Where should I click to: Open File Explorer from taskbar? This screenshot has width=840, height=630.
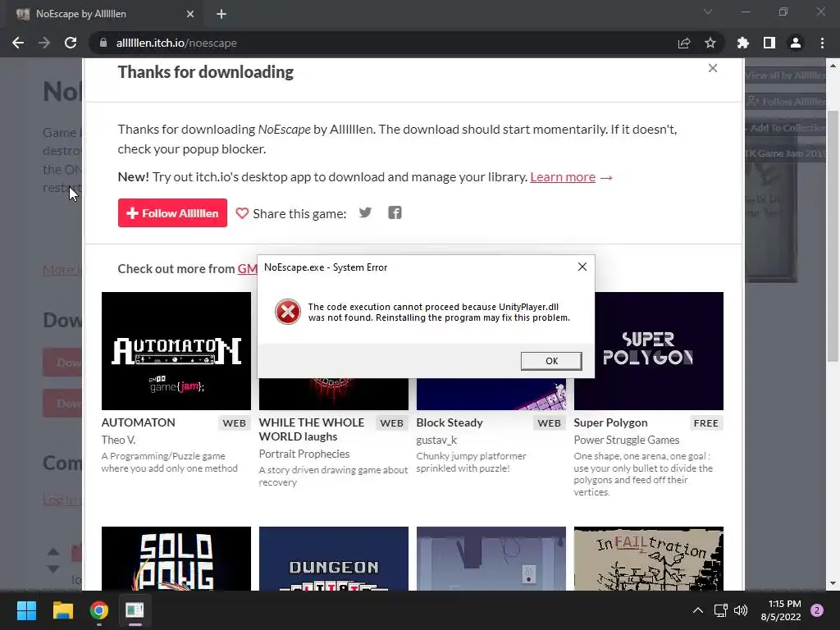point(62,610)
